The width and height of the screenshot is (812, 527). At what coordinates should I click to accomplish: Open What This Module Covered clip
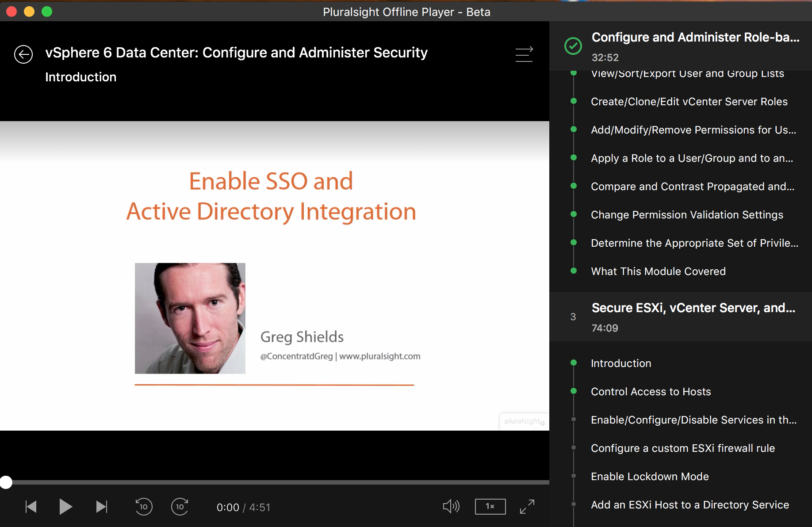pos(658,271)
